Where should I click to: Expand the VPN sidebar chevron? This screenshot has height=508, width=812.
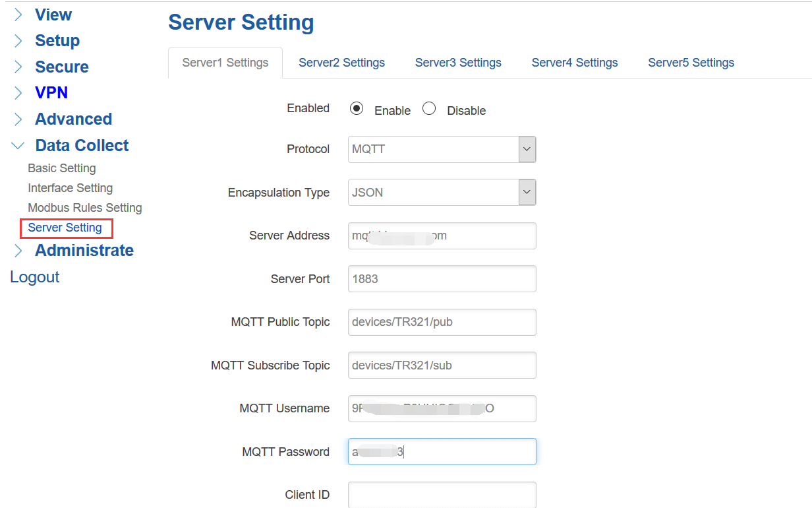point(16,92)
